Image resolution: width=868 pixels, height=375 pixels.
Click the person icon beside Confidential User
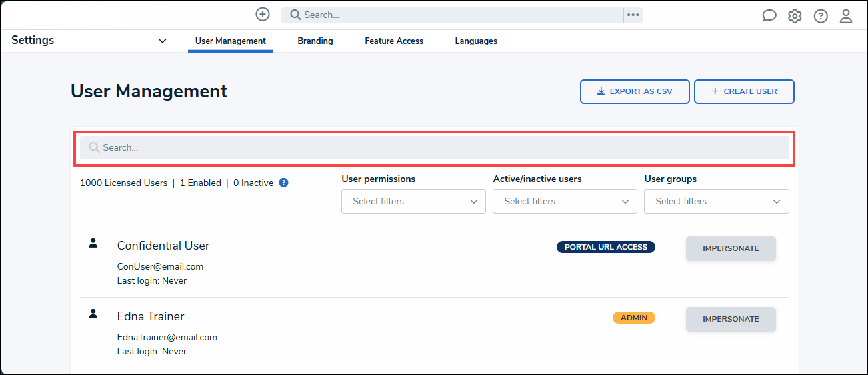coord(93,244)
